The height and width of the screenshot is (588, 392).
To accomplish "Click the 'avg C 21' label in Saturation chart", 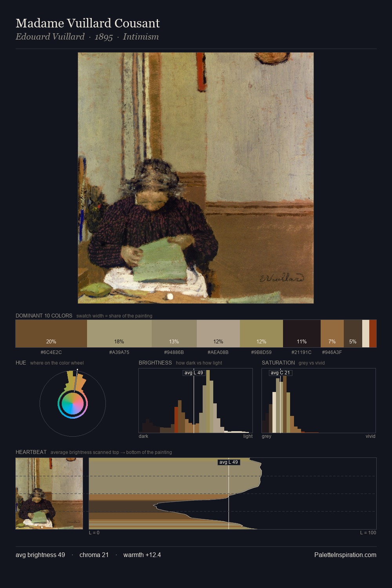I will [281, 373].
